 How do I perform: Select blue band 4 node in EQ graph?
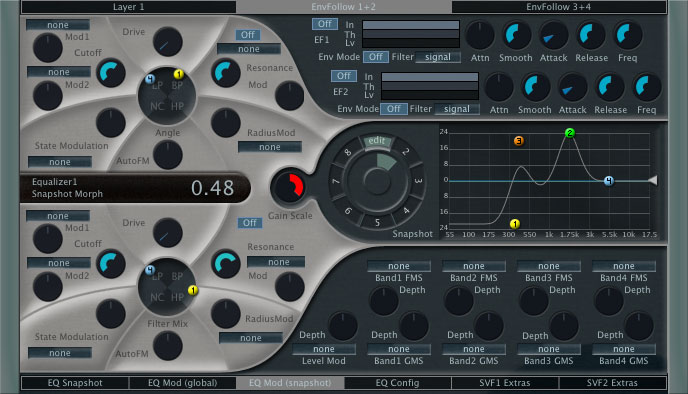pyautogui.click(x=609, y=181)
